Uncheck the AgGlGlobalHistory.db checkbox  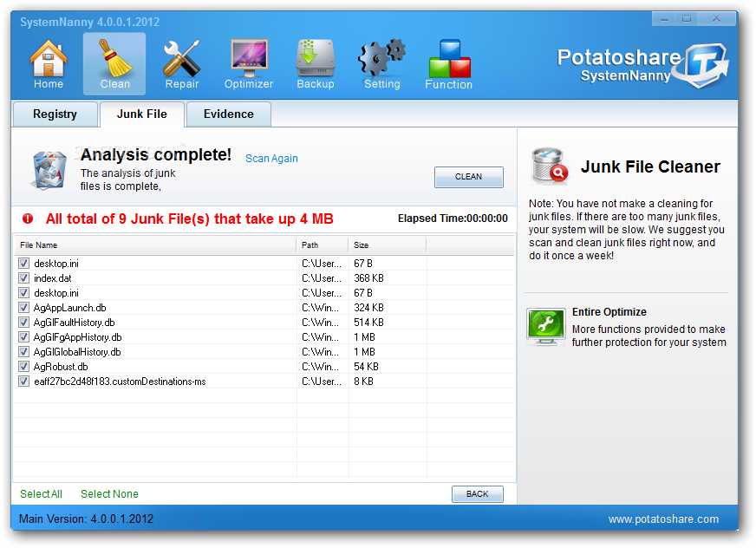(23, 352)
